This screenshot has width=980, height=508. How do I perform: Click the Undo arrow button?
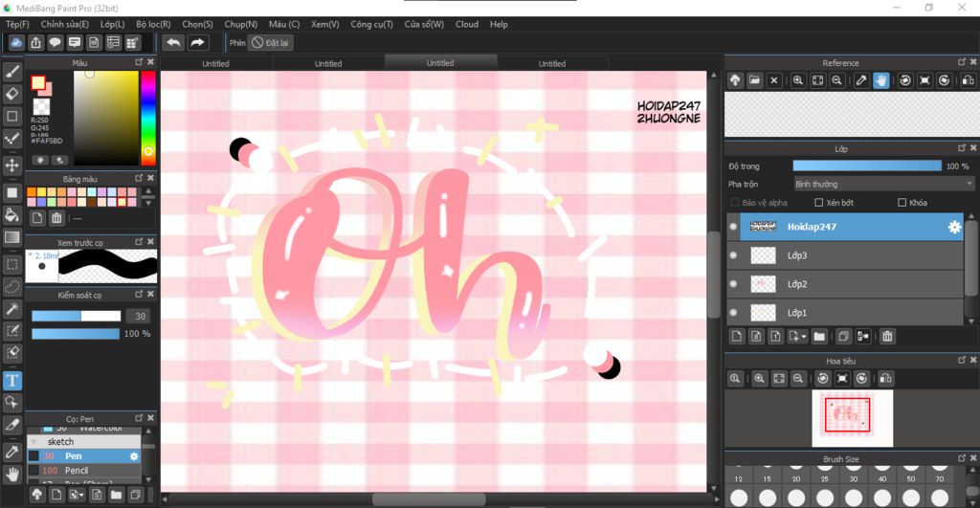click(x=174, y=42)
